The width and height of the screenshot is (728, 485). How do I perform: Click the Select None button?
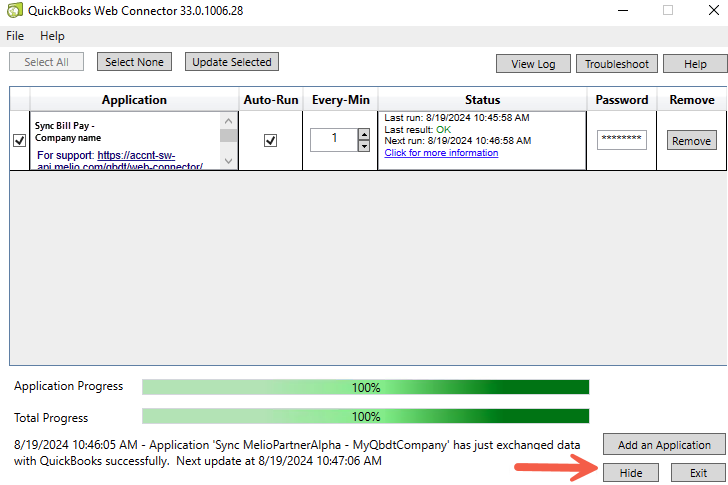[134, 62]
